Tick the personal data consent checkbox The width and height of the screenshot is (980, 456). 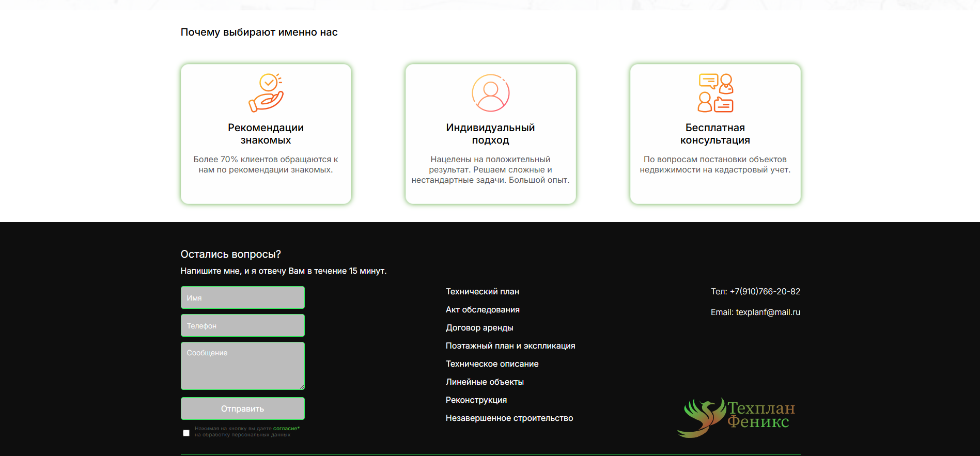click(x=186, y=433)
